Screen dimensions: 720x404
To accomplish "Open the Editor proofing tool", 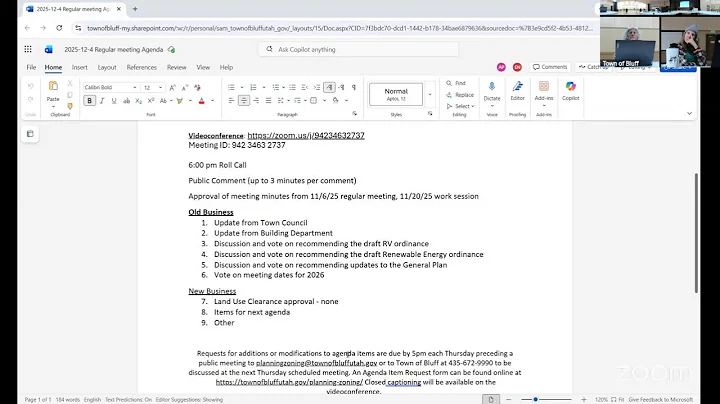I will (518, 91).
